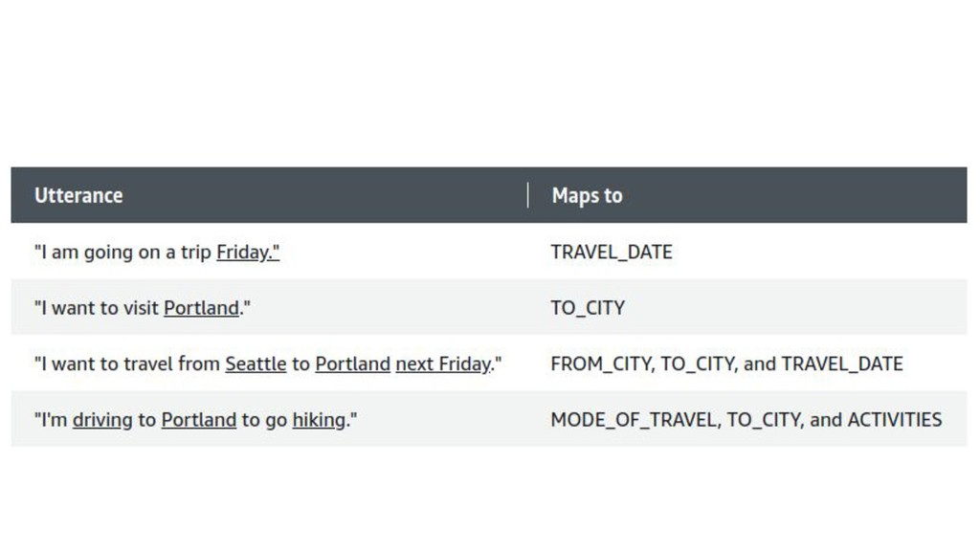
Task: Click underlined Portland in 'I want to visit' row
Action: coord(201,308)
